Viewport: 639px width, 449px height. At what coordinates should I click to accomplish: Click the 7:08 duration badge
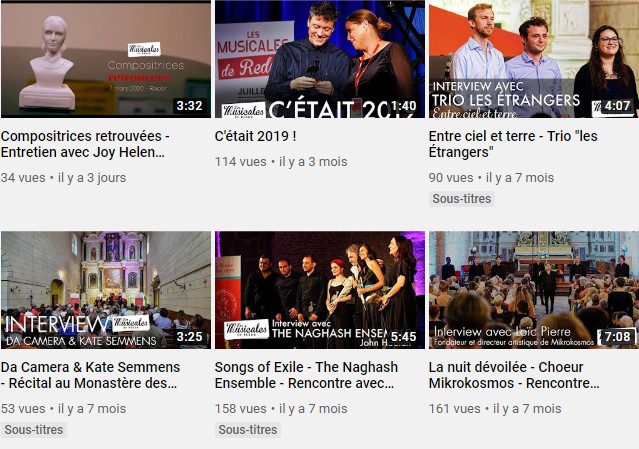pyautogui.click(x=617, y=337)
